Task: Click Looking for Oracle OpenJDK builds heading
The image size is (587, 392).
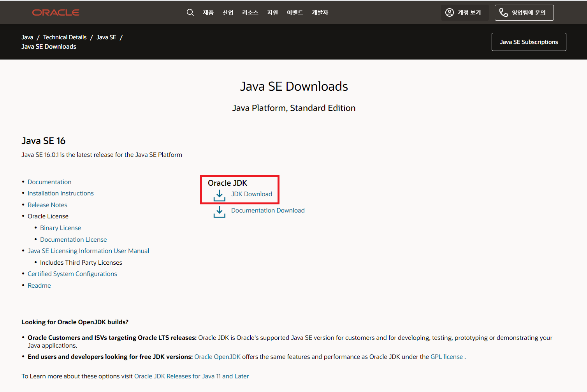Action: [75, 322]
